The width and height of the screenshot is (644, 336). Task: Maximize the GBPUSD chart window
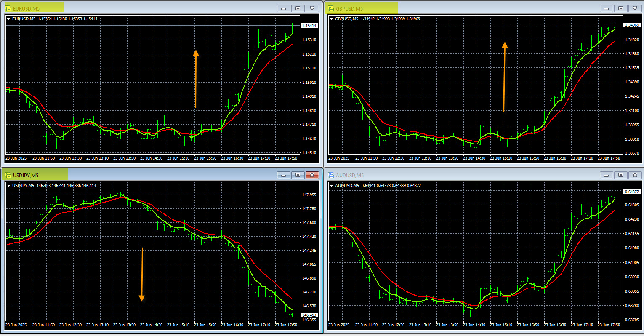(620, 8)
